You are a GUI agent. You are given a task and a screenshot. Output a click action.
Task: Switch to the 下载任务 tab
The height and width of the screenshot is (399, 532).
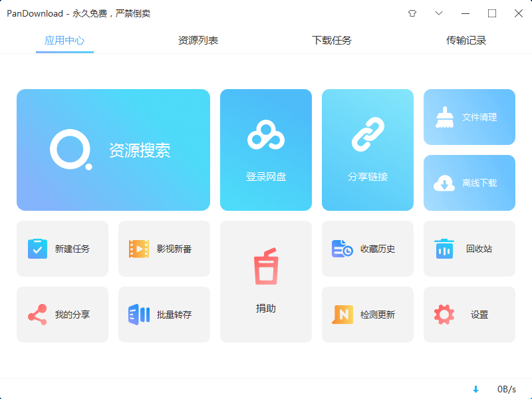(332, 41)
